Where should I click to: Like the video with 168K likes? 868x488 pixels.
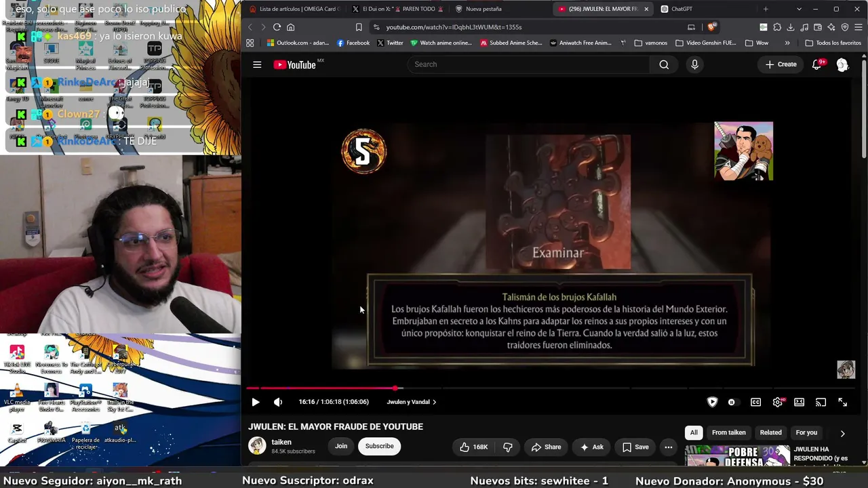[x=474, y=447]
